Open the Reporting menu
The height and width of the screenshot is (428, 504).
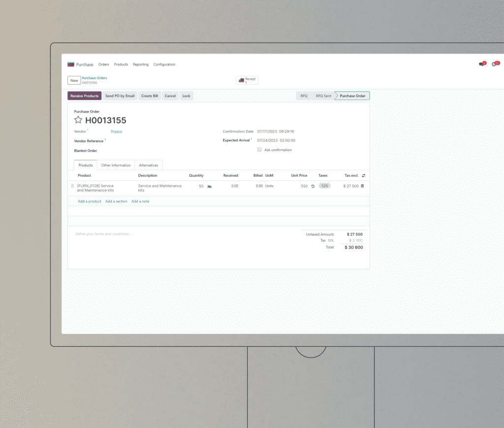tap(140, 64)
